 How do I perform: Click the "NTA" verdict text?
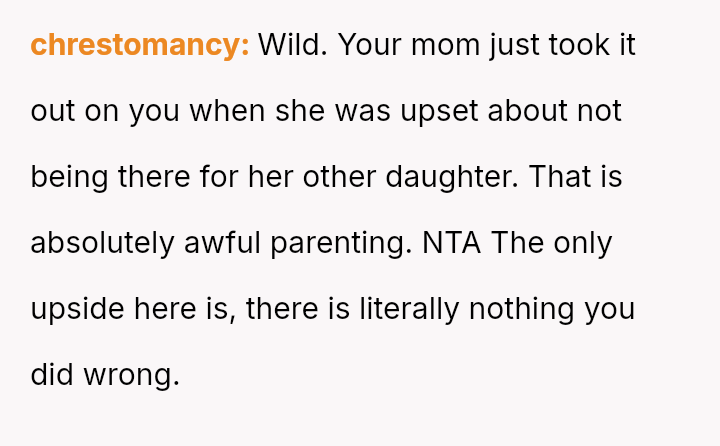point(452,243)
